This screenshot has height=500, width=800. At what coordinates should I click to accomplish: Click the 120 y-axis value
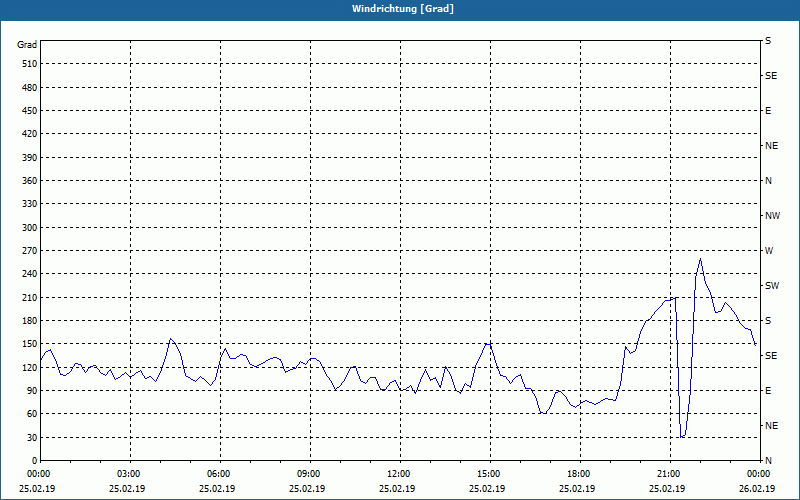(29, 367)
